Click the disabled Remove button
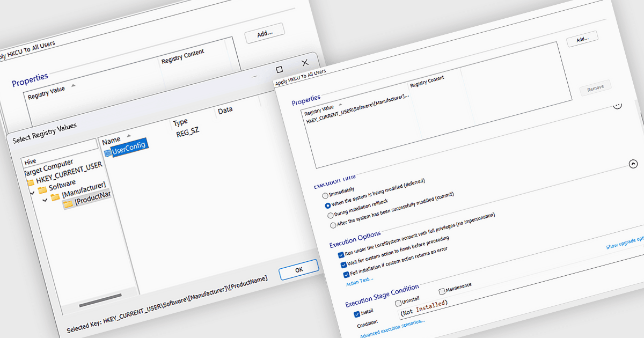Viewport: 644px width, 338px height. pos(595,88)
